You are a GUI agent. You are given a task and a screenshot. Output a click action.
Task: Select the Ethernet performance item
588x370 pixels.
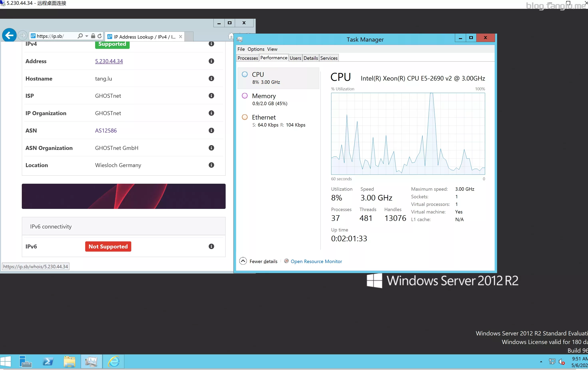(278, 121)
